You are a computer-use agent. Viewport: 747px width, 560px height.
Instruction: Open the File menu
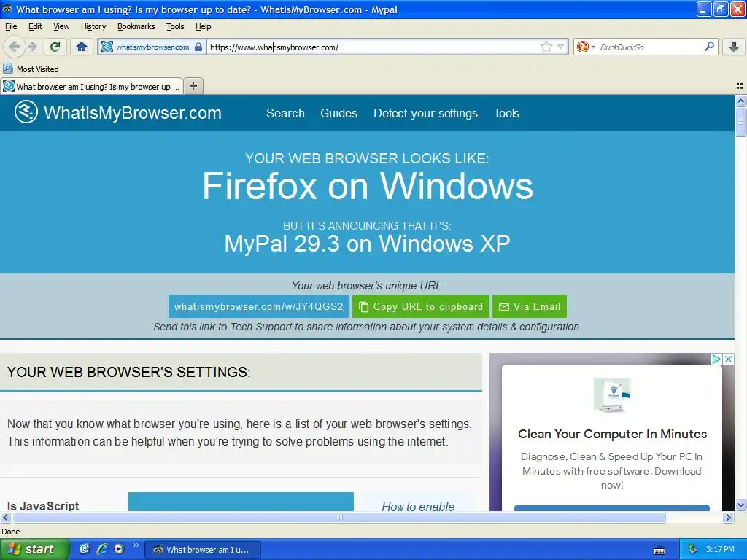tap(11, 26)
